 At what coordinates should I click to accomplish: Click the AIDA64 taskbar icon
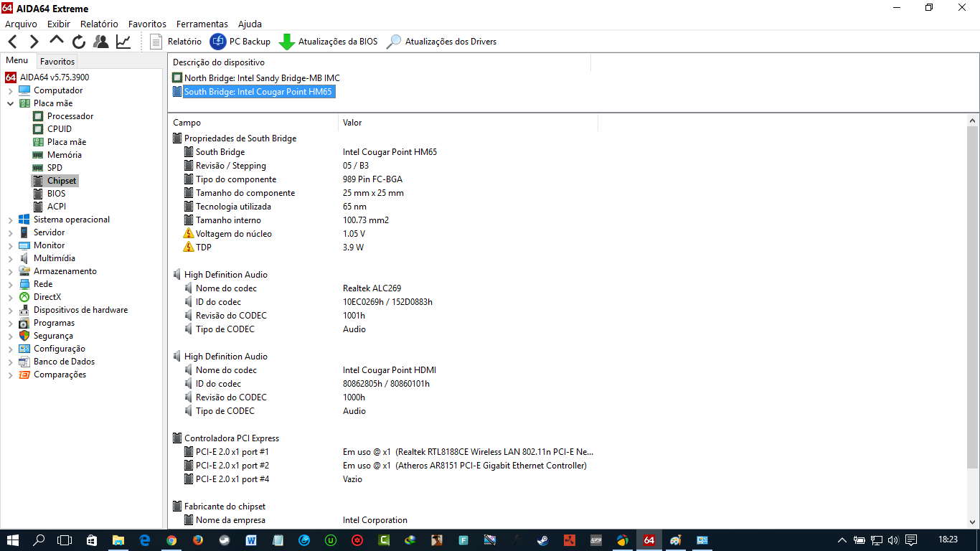(649, 540)
